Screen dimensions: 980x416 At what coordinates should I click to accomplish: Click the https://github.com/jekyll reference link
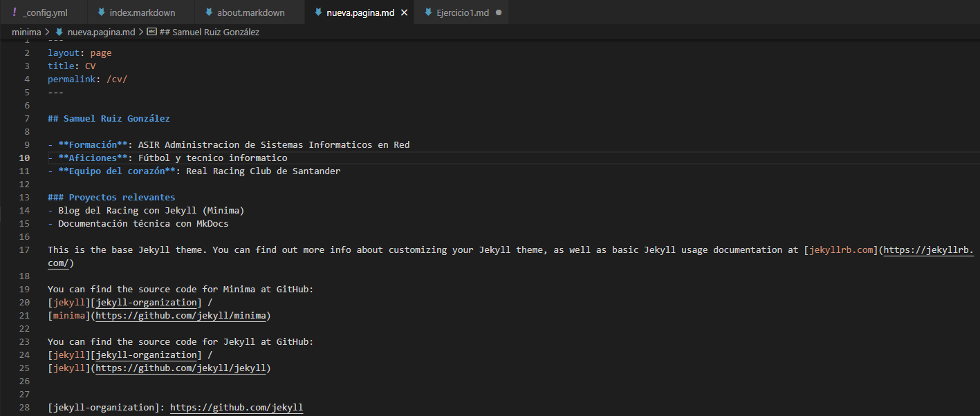[236, 408]
